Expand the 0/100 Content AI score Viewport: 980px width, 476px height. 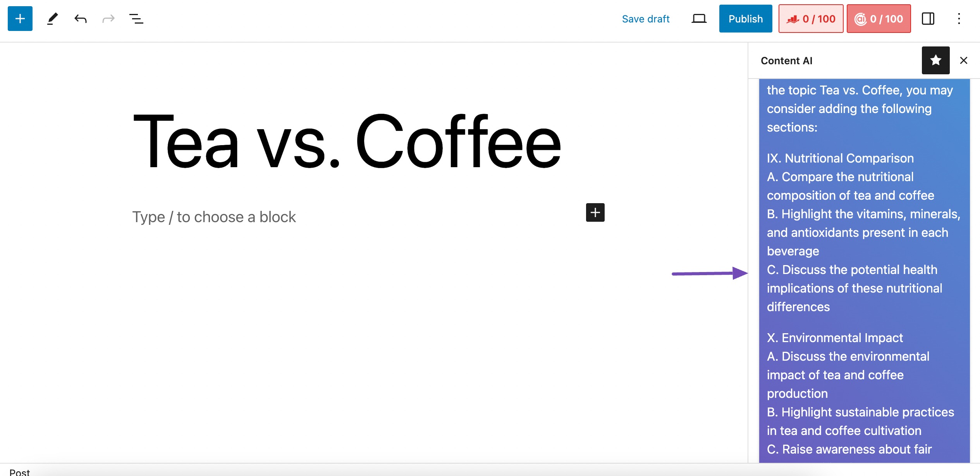(x=879, y=19)
